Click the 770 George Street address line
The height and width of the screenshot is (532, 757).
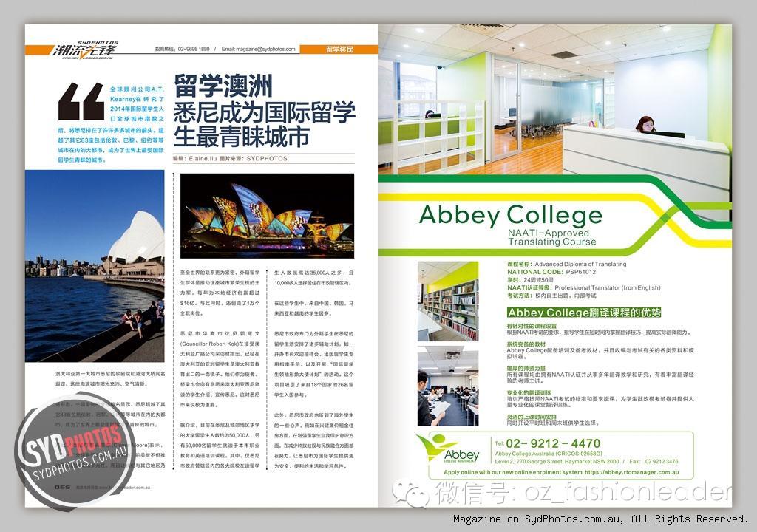click(557, 461)
